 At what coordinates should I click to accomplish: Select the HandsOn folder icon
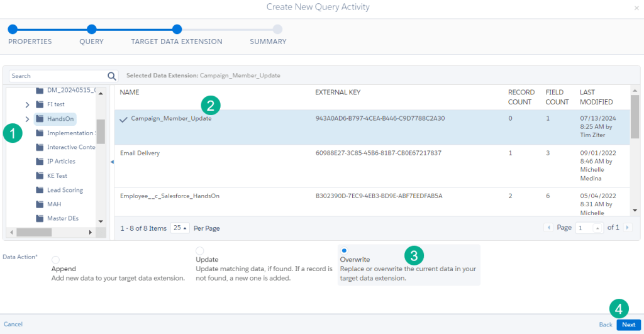click(40, 119)
